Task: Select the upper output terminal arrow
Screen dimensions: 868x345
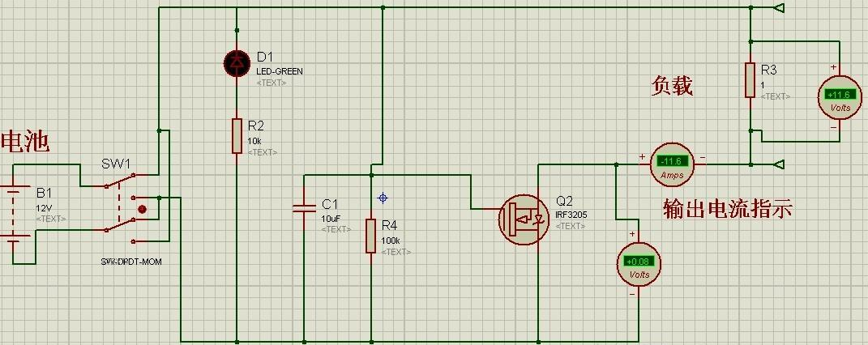Action: click(777, 8)
